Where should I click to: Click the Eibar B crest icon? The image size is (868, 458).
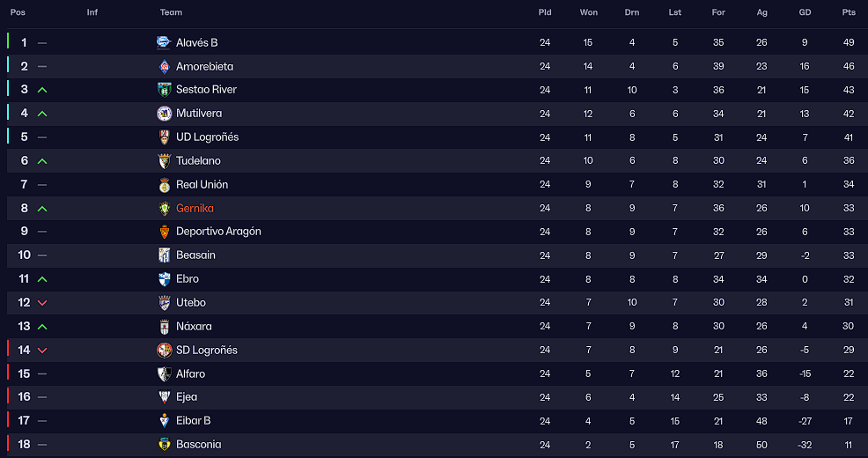tap(164, 421)
